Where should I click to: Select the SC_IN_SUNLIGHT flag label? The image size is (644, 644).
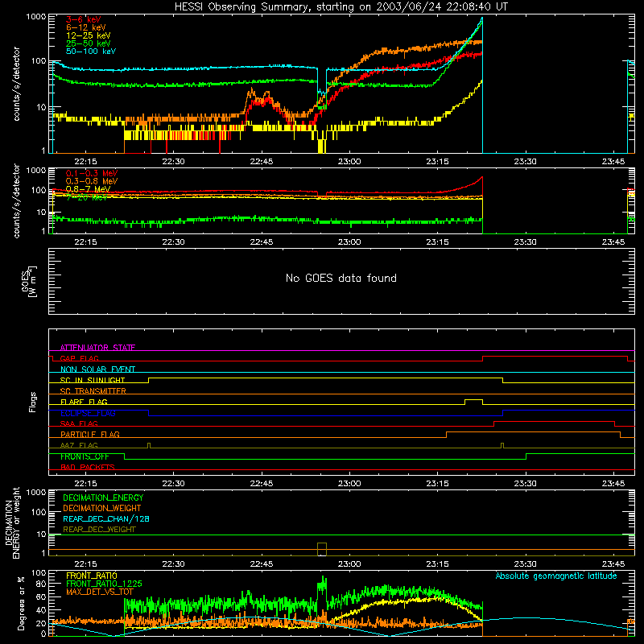click(93, 380)
